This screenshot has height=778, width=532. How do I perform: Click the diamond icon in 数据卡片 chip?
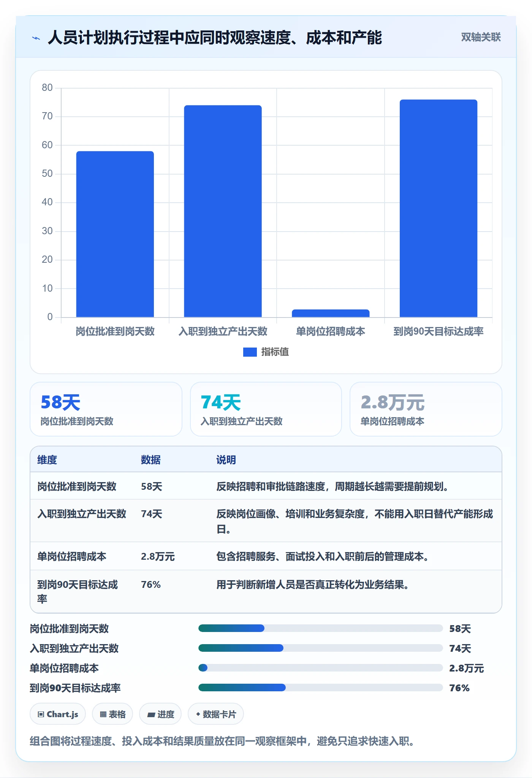198,714
